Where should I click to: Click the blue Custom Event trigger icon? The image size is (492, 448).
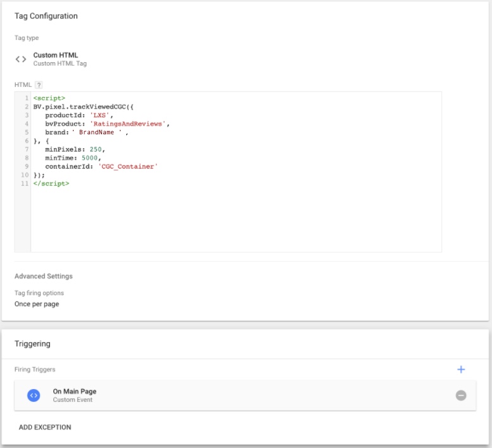pyautogui.click(x=34, y=395)
